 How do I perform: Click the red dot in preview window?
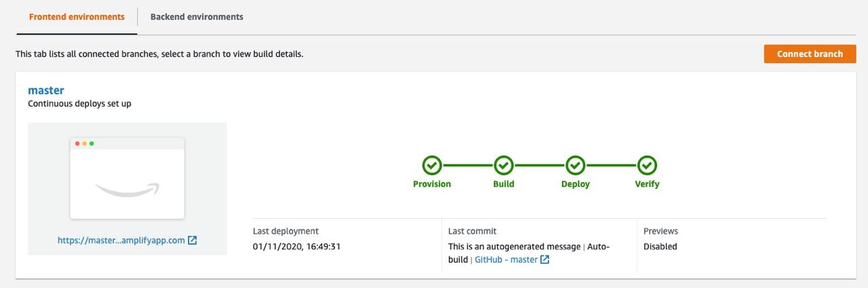(77, 143)
